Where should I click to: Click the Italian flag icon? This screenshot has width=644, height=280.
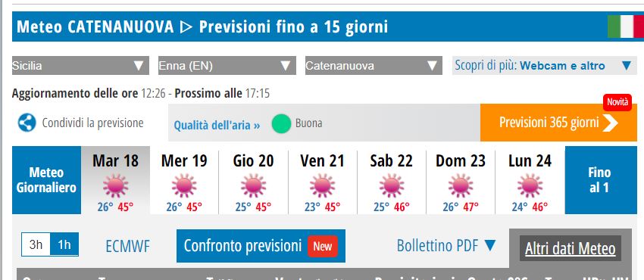[626, 26]
